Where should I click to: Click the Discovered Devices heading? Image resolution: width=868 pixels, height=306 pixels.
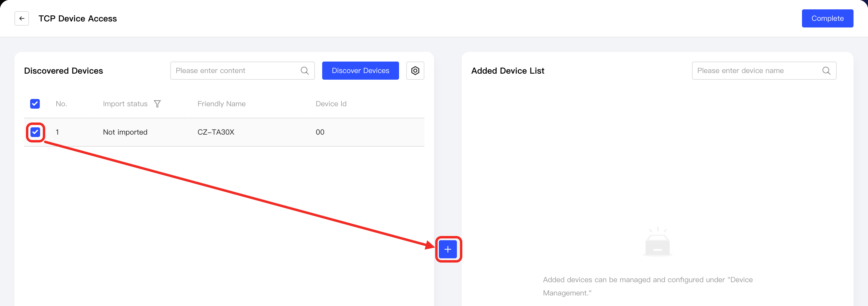coord(63,71)
